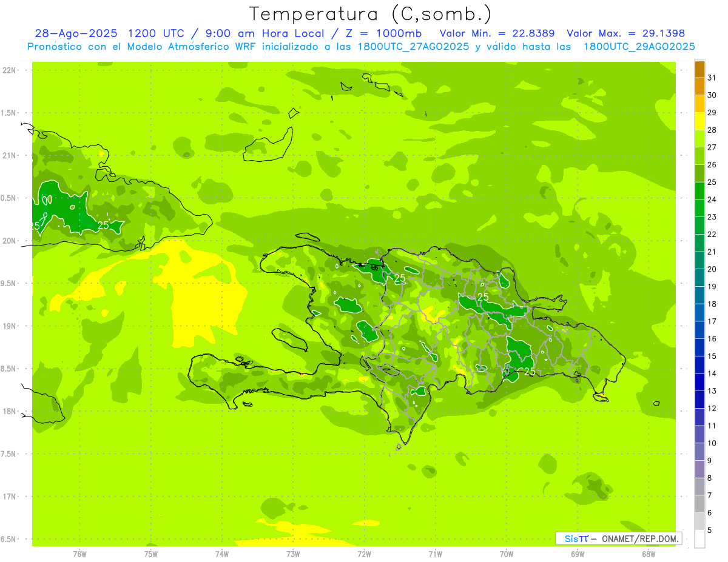Viewport: 728px width, 562px height.
Task: Click the "Valor Max. = 29.1398" text
Action: [x=625, y=33]
